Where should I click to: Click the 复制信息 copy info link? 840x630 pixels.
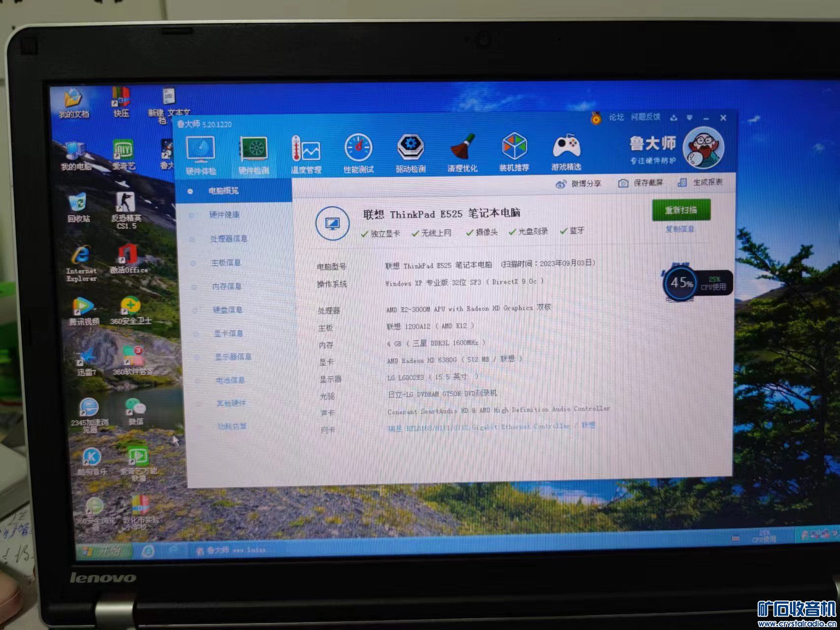(680, 229)
